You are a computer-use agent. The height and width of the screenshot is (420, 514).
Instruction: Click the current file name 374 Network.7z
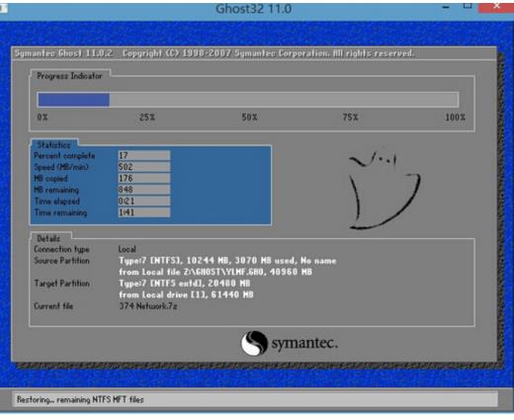(148, 306)
